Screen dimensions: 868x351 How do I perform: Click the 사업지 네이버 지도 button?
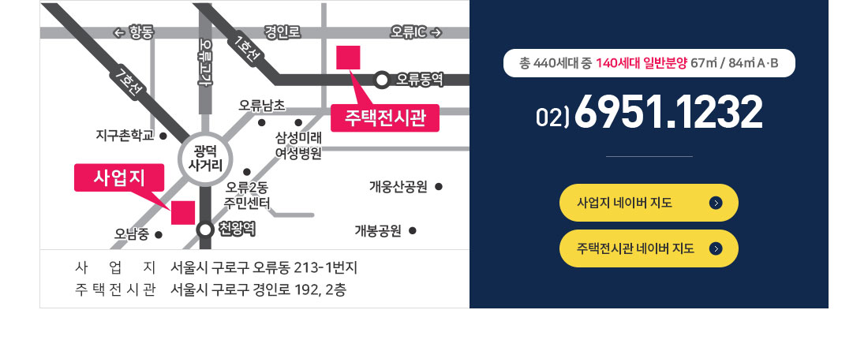click(x=648, y=203)
